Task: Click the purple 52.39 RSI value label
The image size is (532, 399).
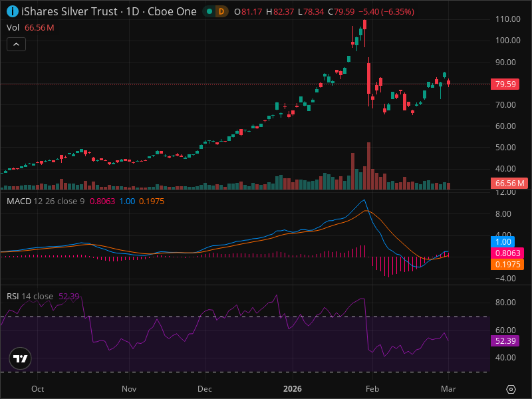Action: 505,340
